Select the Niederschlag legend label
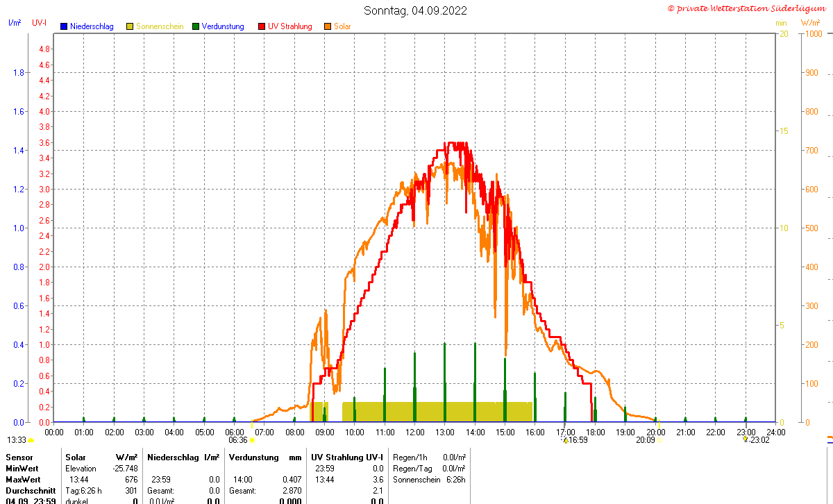The width and height of the screenshot is (833, 504). point(92,26)
